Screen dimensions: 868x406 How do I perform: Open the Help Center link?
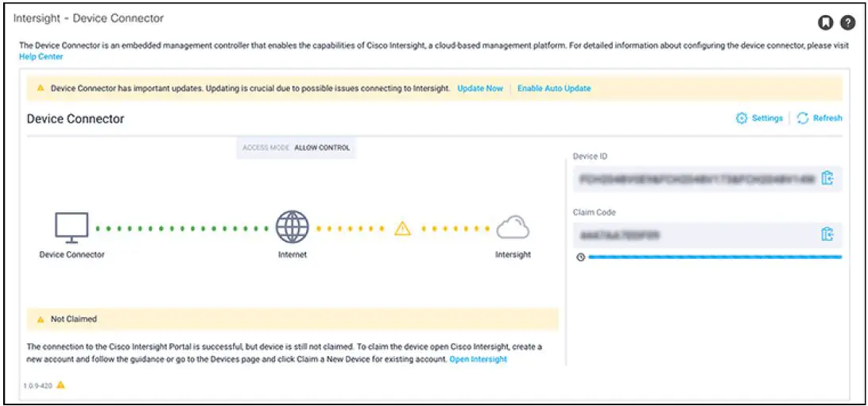point(41,56)
